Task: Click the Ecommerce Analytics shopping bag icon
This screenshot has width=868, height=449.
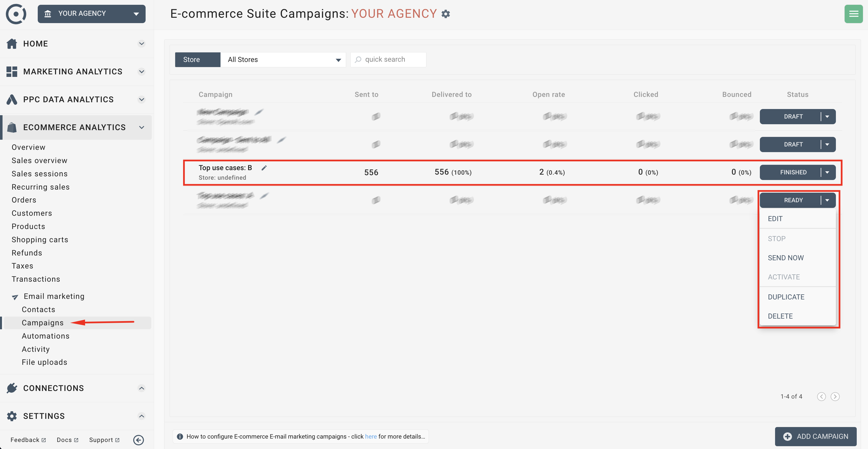Action: point(12,127)
